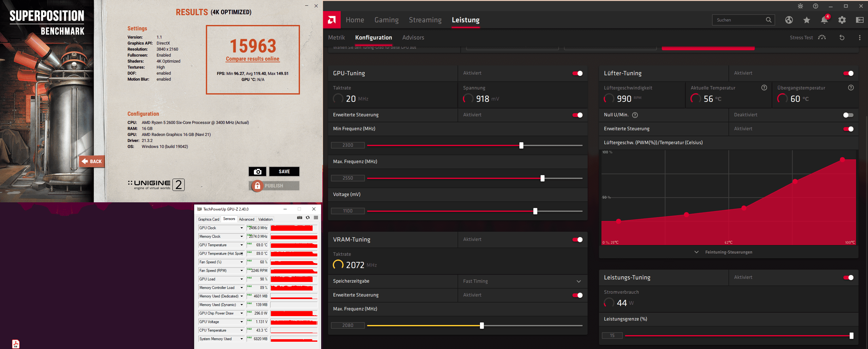Screen dimensions: 868x349
Task: Open the GPU-Z hamburger menu icon
Action: coord(316,218)
